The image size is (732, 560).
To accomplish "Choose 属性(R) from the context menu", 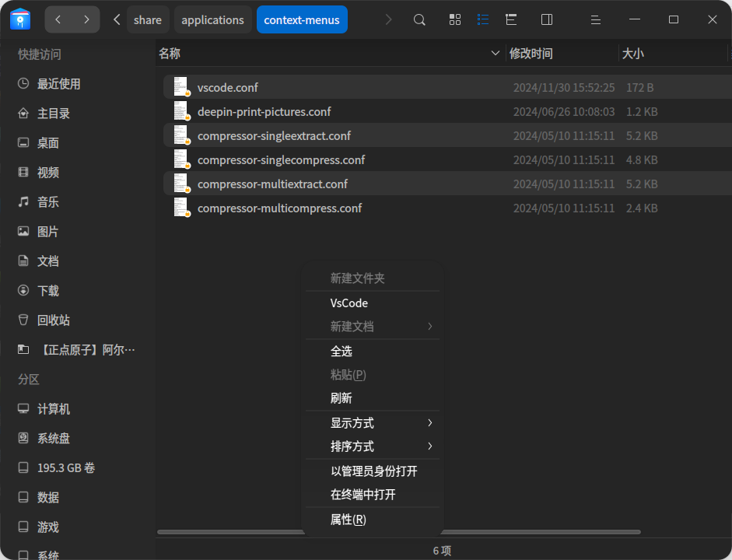I will 373,520.
